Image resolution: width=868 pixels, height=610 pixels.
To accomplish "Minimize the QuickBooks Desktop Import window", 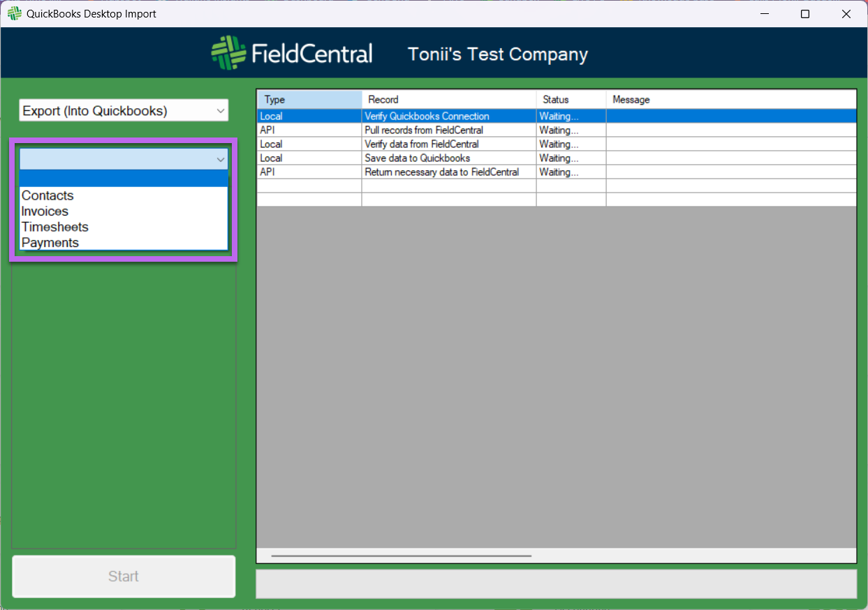I will (x=764, y=14).
